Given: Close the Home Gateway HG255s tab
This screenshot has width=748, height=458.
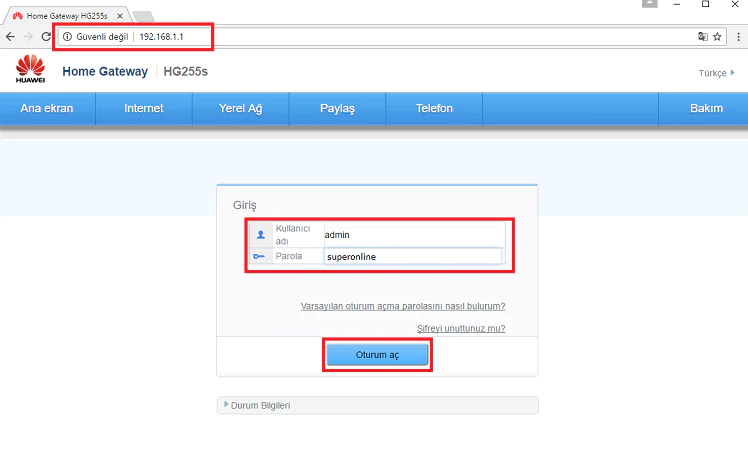Looking at the screenshot, I should (120, 16).
